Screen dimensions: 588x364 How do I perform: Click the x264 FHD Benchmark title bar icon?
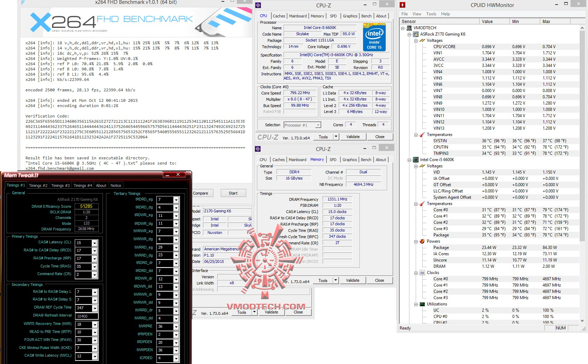[23, 2]
